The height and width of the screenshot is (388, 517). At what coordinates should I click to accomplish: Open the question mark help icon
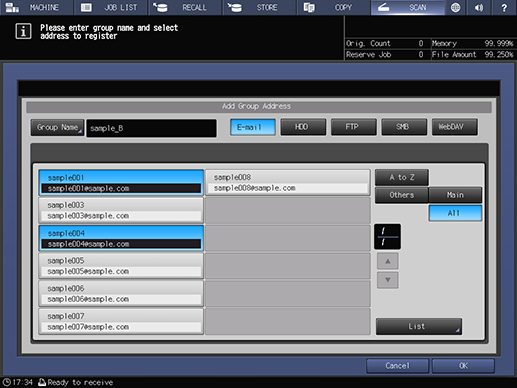(x=504, y=7)
